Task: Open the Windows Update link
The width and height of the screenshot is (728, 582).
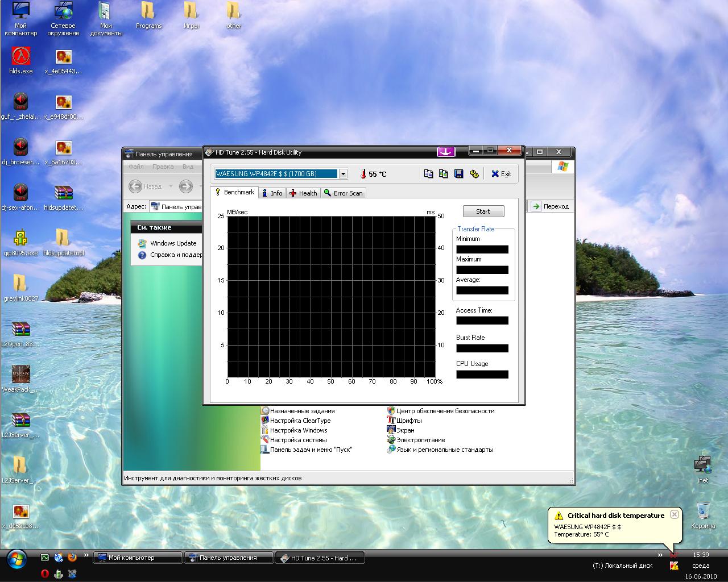Action: (173, 243)
